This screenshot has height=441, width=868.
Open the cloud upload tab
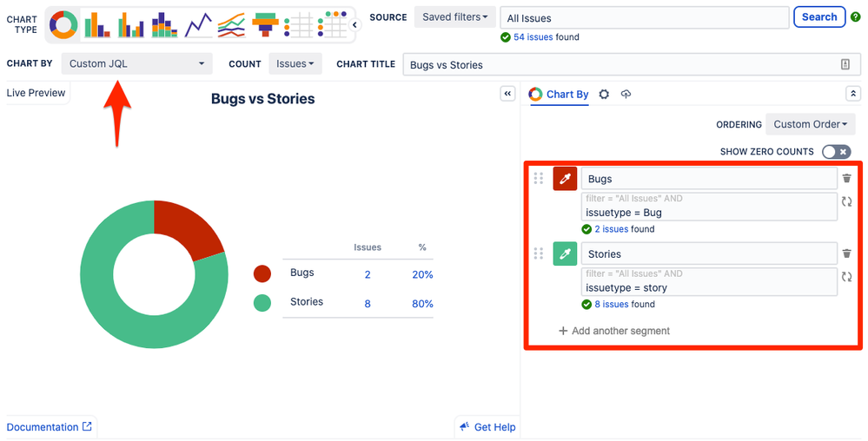(x=626, y=94)
